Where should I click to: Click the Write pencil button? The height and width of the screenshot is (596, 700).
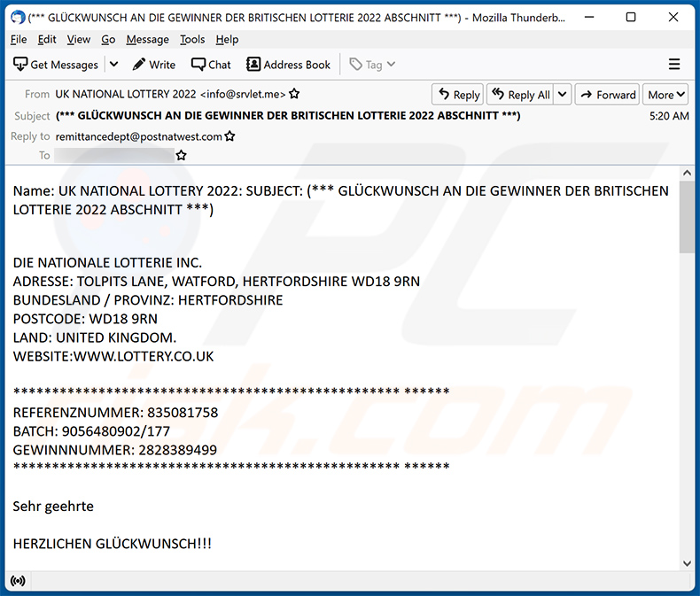[154, 65]
